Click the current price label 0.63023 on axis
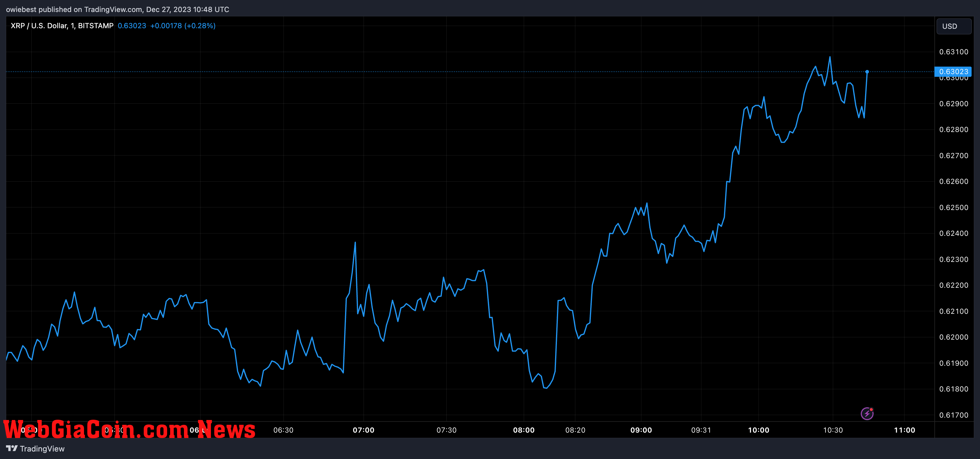This screenshot has width=980, height=459. tap(953, 71)
